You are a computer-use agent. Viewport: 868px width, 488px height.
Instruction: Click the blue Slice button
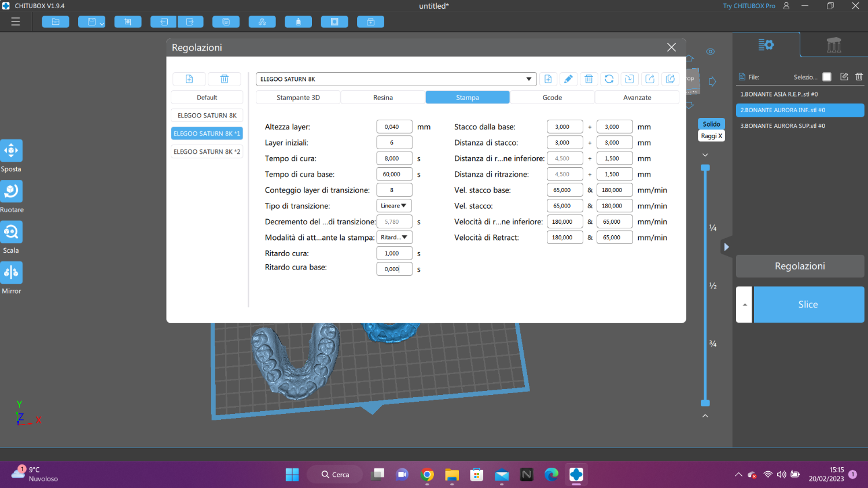click(x=808, y=305)
